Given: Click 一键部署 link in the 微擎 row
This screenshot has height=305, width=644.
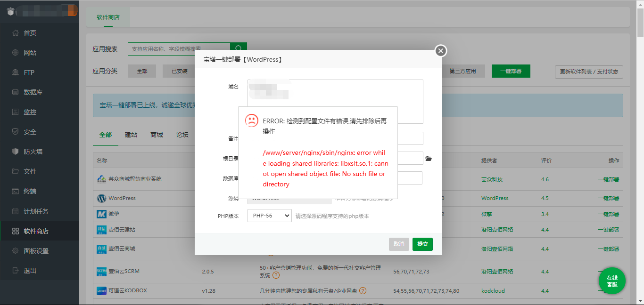Looking at the screenshot, I should coord(608,214).
